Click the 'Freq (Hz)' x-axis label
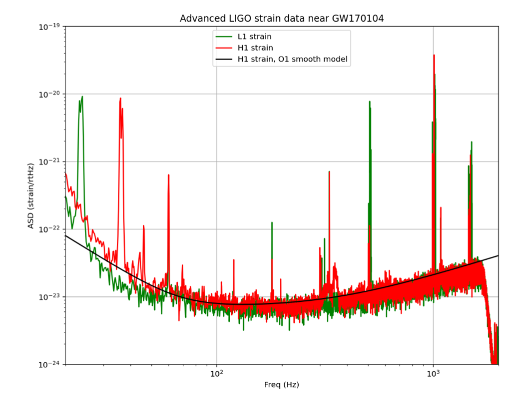 pyautogui.click(x=282, y=384)
